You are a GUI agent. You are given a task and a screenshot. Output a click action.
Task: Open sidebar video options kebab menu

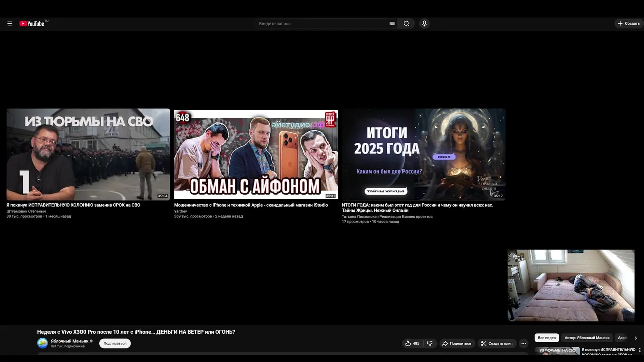click(x=640, y=350)
